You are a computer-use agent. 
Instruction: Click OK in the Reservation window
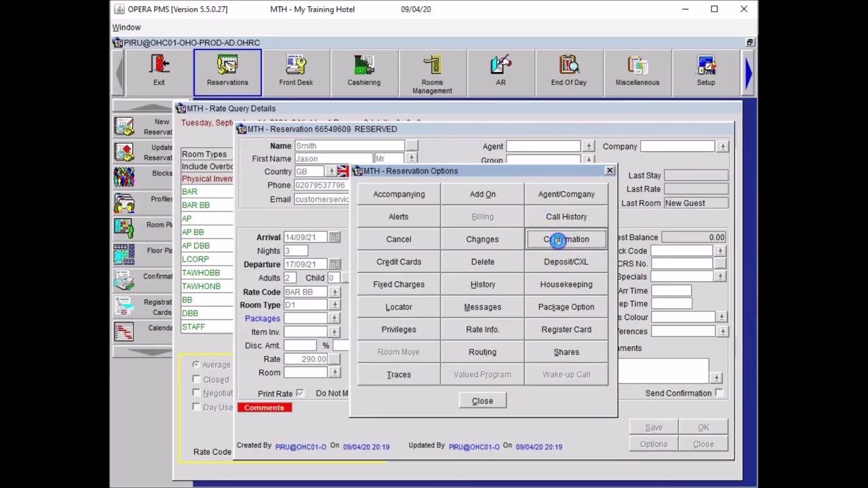pyautogui.click(x=704, y=428)
